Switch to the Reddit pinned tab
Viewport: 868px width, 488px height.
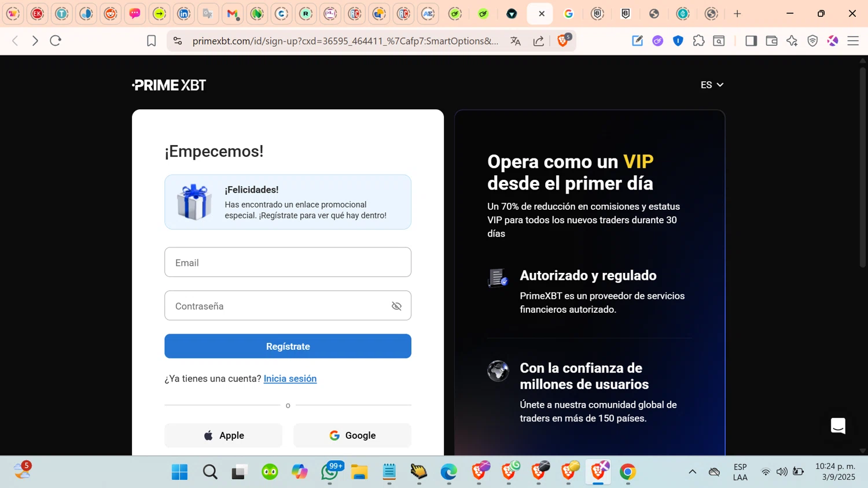(x=111, y=14)
